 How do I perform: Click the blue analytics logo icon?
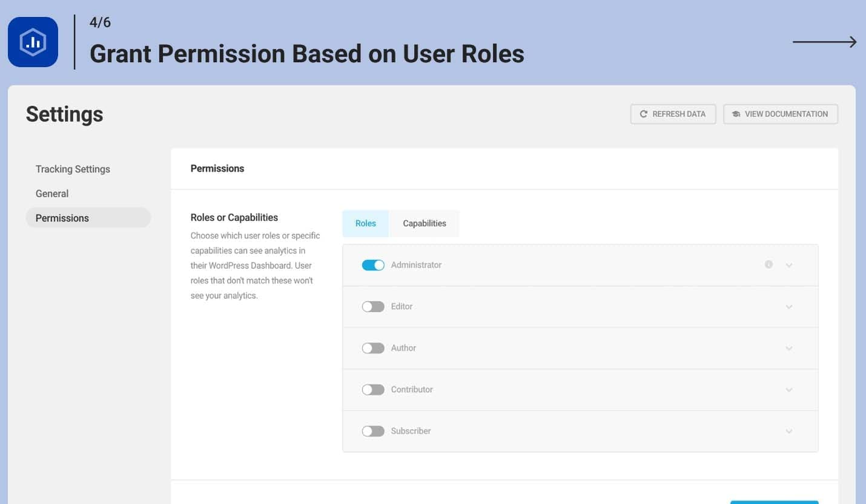(33, 42)
